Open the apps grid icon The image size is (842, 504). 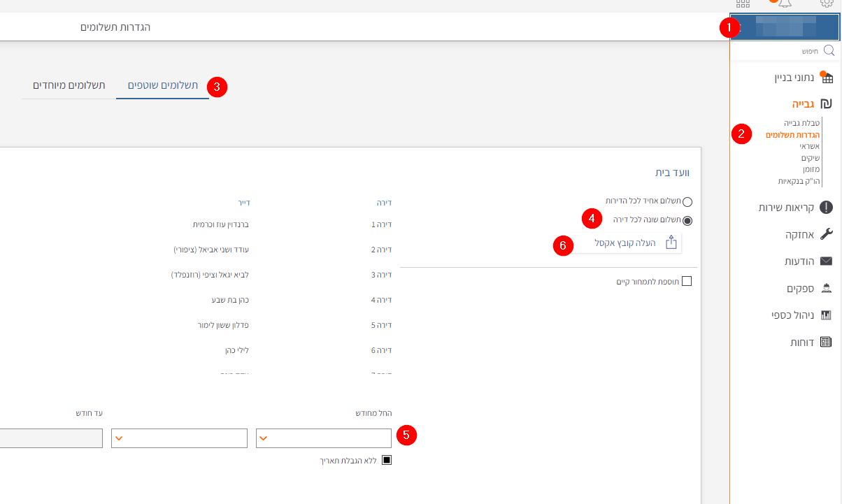[743, 3]
